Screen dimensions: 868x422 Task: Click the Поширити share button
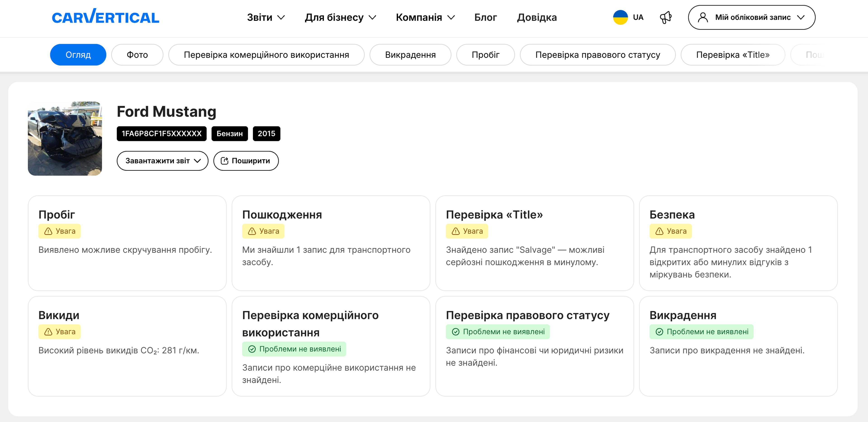(x=246, y=161)
